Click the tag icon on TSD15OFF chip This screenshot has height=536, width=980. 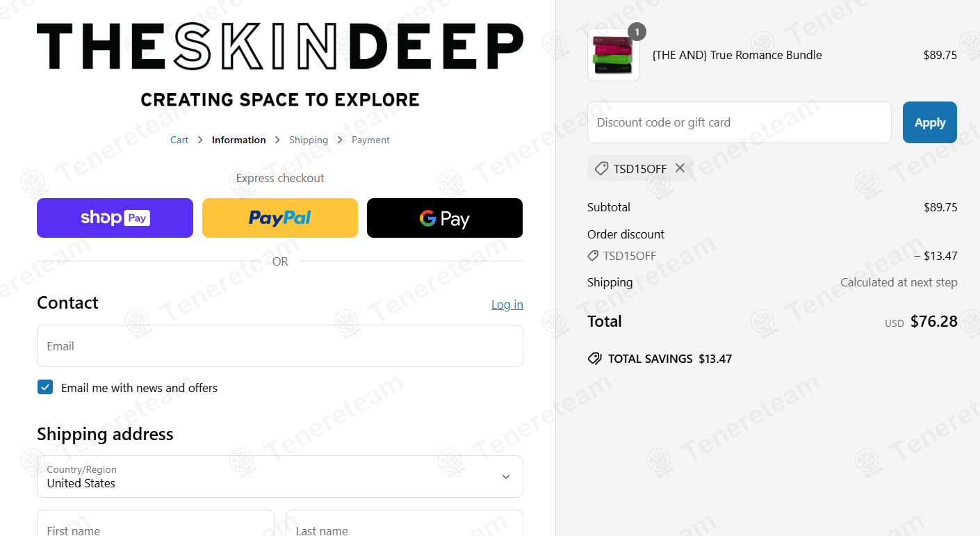[601, 168]
